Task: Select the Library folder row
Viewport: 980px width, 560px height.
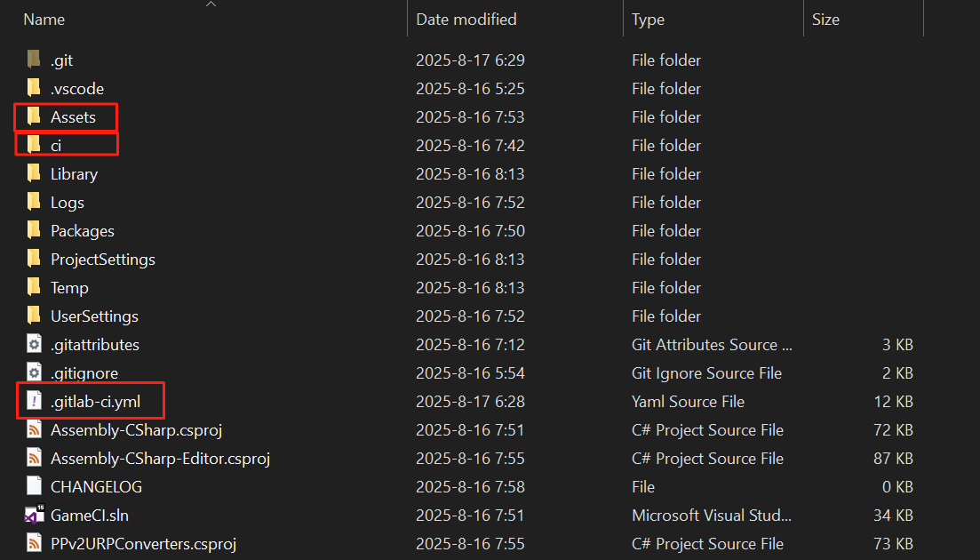Action: [74, 174]
